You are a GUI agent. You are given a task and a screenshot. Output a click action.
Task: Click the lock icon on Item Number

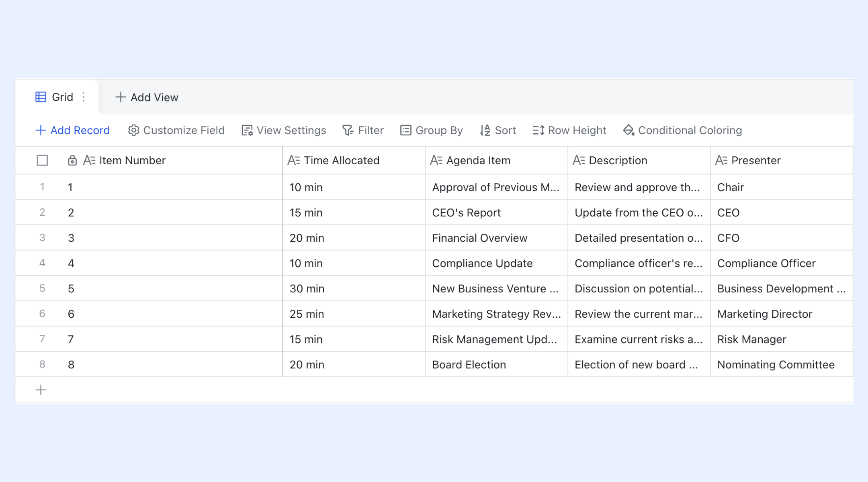(72, 161)
